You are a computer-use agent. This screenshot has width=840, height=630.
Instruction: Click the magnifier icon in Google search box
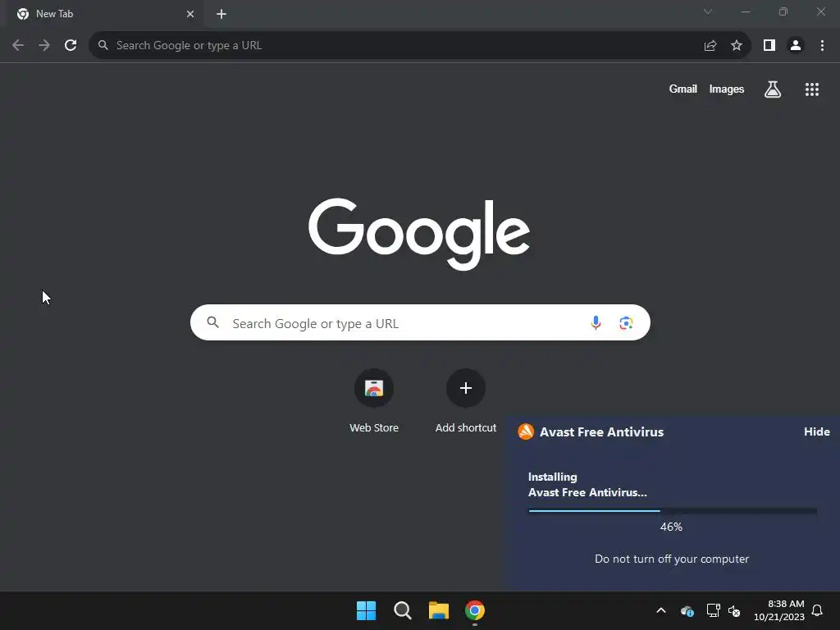(x=212, y=322)
